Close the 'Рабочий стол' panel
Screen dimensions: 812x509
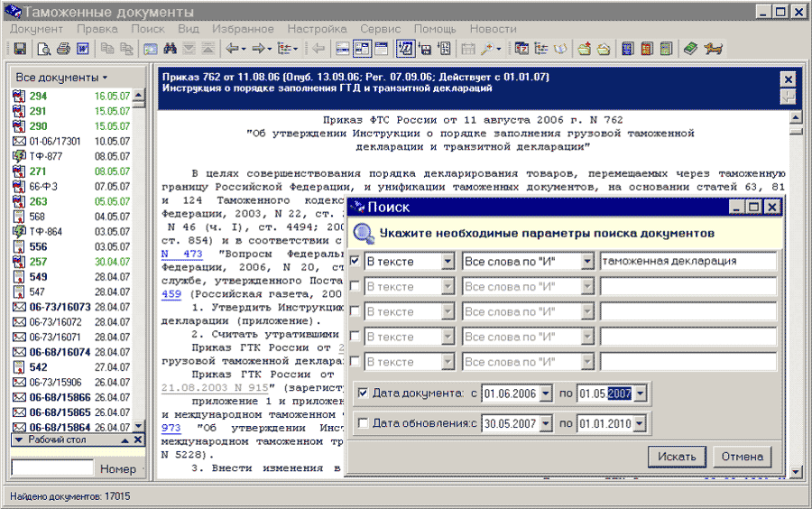138,440
